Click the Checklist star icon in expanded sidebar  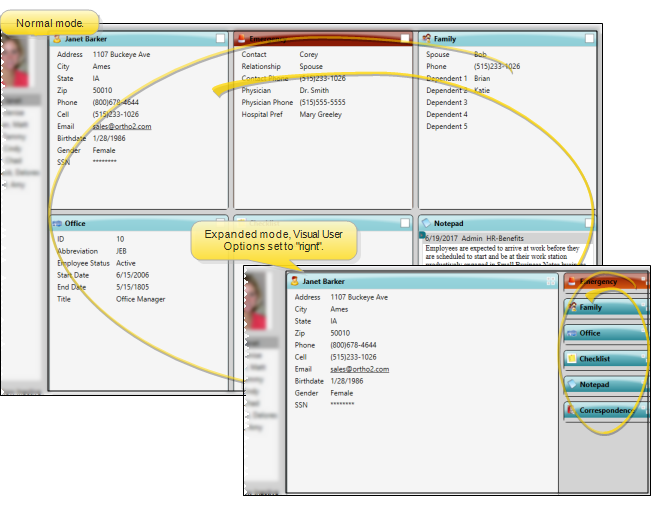coord(571,359)
